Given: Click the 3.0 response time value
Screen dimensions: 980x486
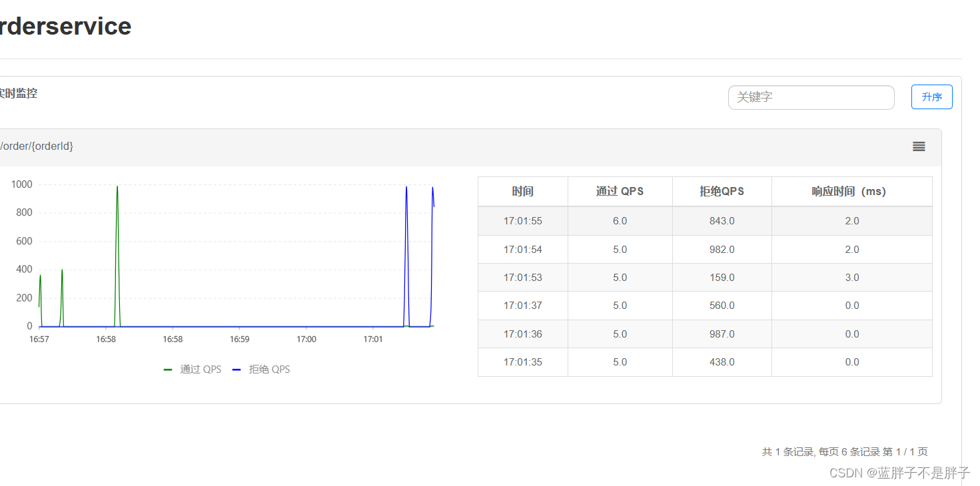Looking at the screenshot, I should click(851, 278).
